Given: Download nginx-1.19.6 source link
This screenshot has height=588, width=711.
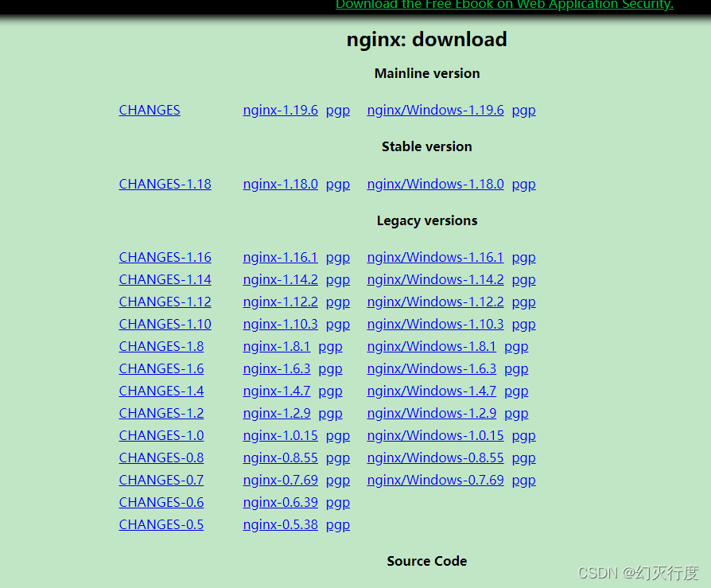Looking at the screenshot, I should [x=280, y=111].
